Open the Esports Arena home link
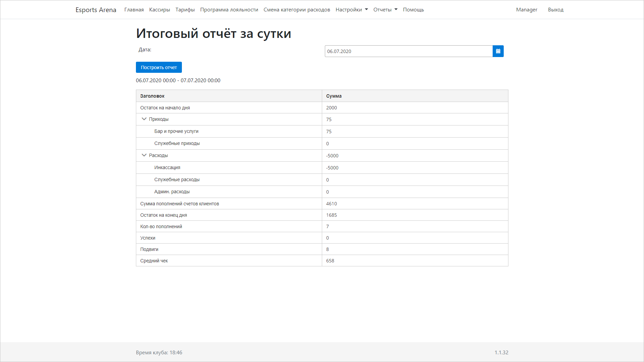This screenshot has width=644, height=362. pyautogui.click(x=96, y=9)
